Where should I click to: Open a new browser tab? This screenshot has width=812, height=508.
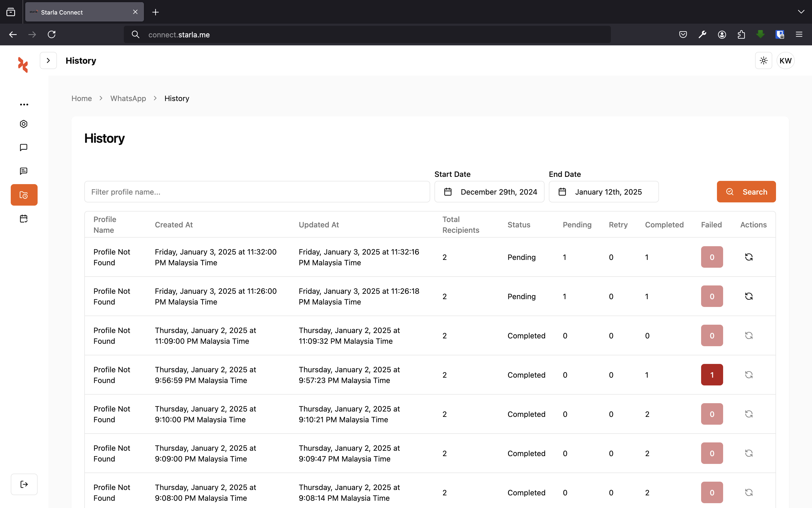[155, 12]
